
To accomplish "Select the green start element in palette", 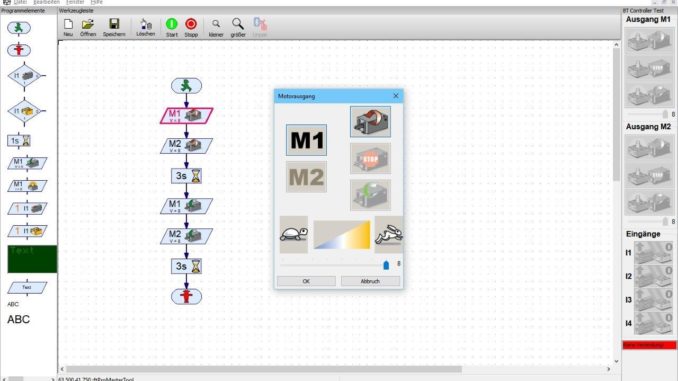I will click(x=19, y=28).
